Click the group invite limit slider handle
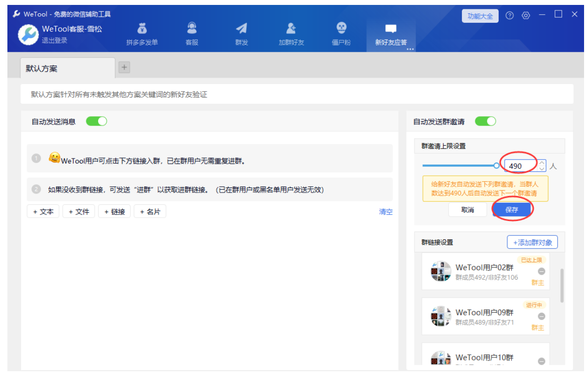 click(496, 165)
